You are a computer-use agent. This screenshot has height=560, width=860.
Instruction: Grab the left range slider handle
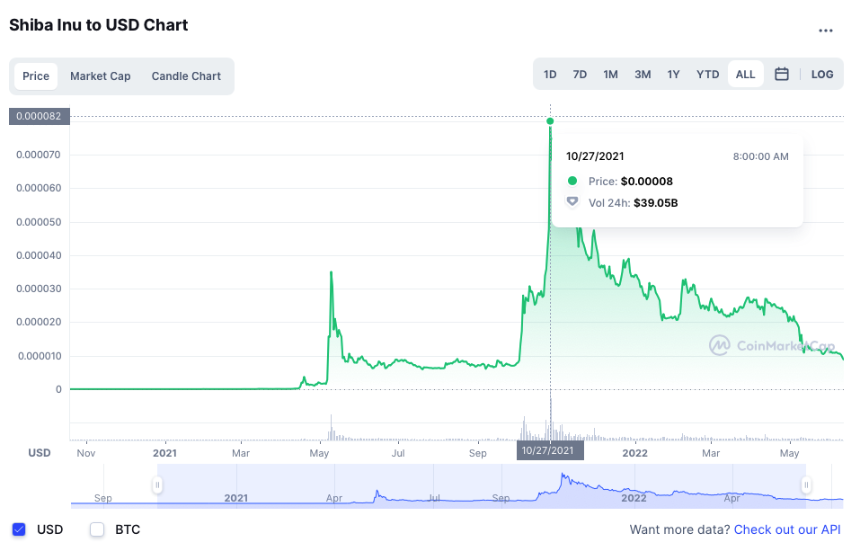coord(157,485)
